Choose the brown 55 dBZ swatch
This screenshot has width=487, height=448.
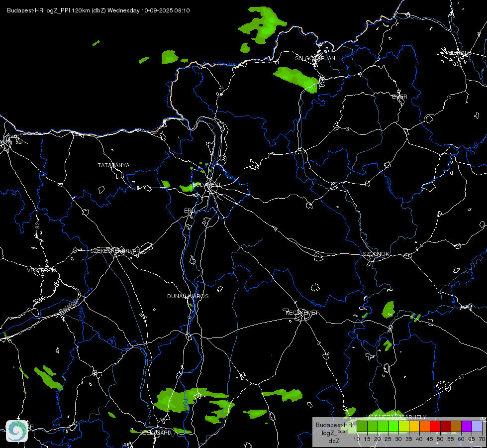[456, 426]
